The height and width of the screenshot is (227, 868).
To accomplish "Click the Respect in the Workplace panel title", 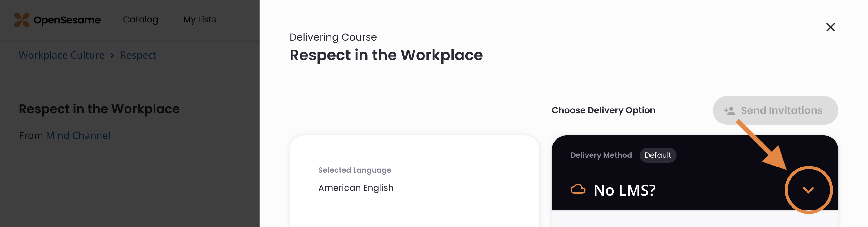I will click(x=386, y=55).
